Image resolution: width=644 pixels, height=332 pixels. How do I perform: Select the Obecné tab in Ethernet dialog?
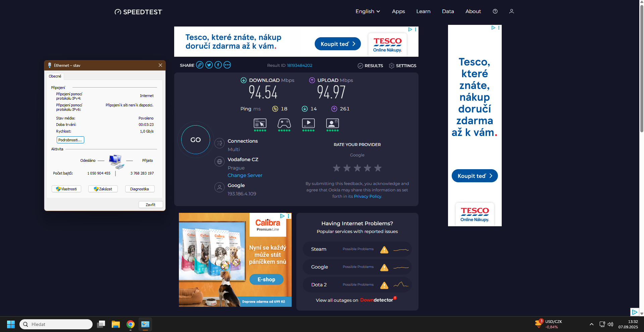click(55, 76)
